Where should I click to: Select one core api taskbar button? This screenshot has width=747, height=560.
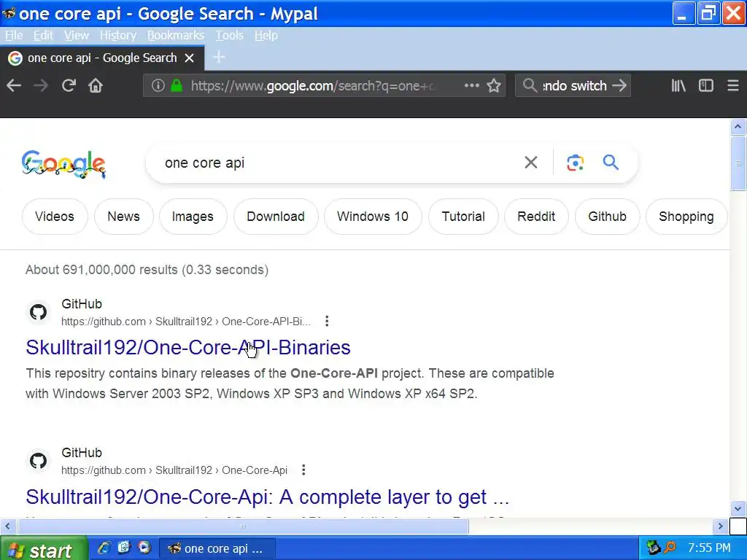pos(217,548)
